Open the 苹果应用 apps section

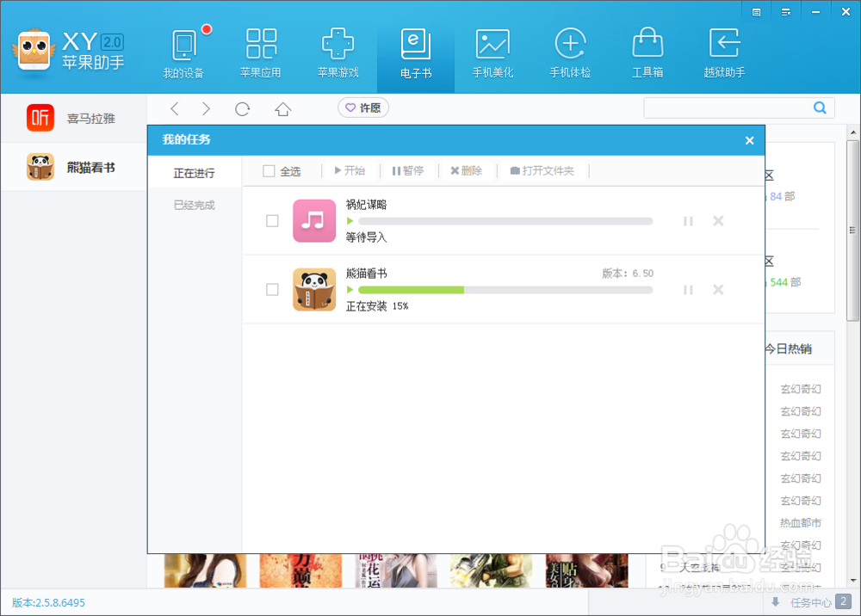(x=261, y=52)
